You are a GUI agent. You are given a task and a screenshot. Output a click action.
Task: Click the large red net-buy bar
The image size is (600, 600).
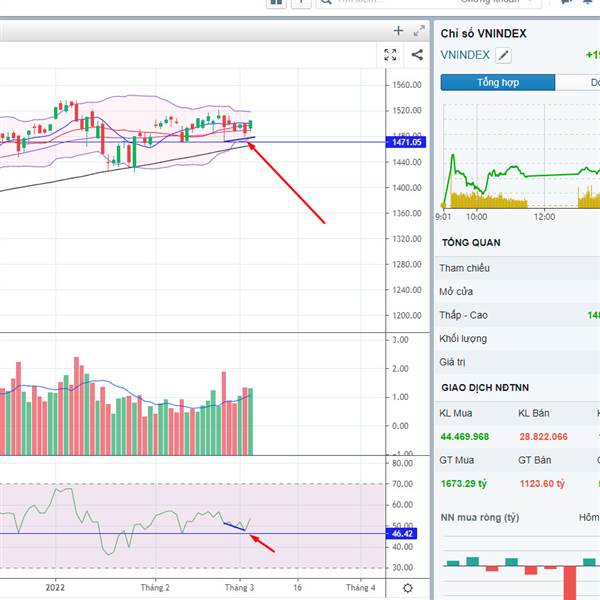pos(570,583)
